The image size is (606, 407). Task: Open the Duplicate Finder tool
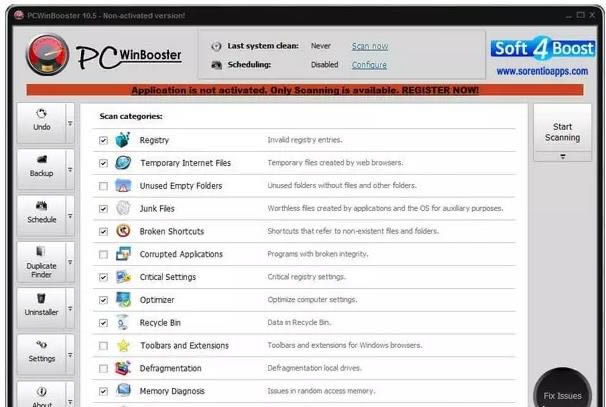tap(41, 262)
